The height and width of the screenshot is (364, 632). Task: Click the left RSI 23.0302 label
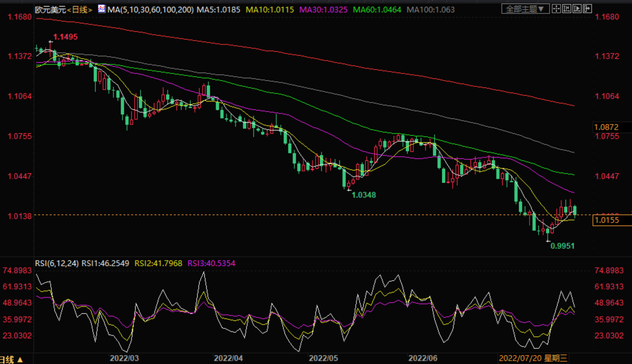tap(17, 335)
